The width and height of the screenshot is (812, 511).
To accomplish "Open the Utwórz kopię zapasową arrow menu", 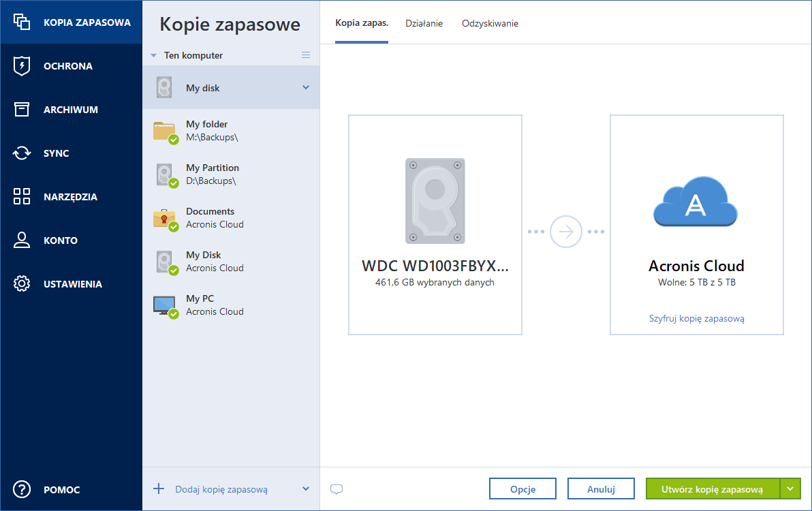I will [790, 489].
